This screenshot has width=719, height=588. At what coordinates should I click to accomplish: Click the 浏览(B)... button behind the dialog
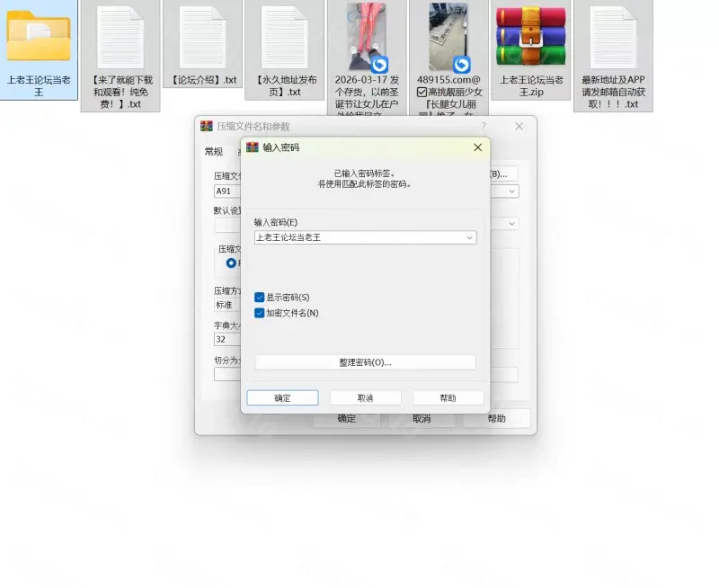(504, 174)
